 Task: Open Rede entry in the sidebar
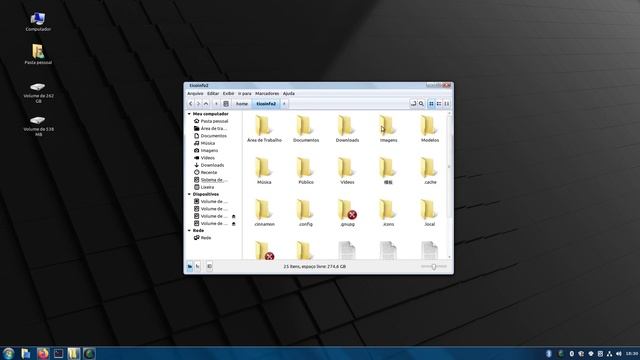click(x=202, y=238)
